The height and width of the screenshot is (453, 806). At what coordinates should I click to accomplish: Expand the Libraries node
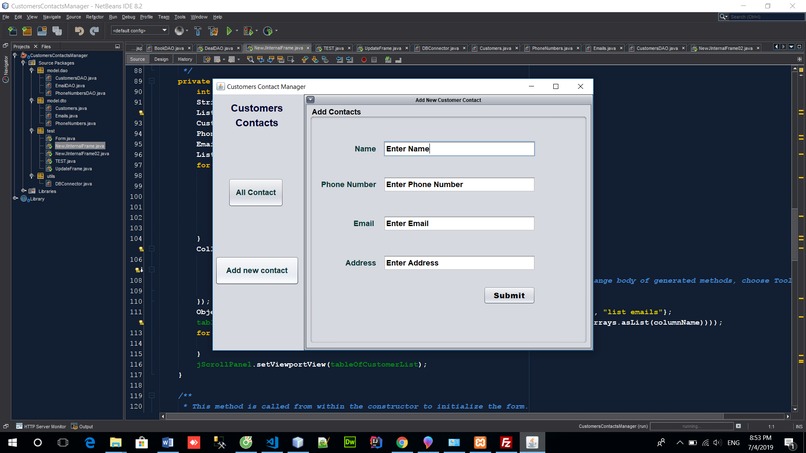click(x=23, y=191)
